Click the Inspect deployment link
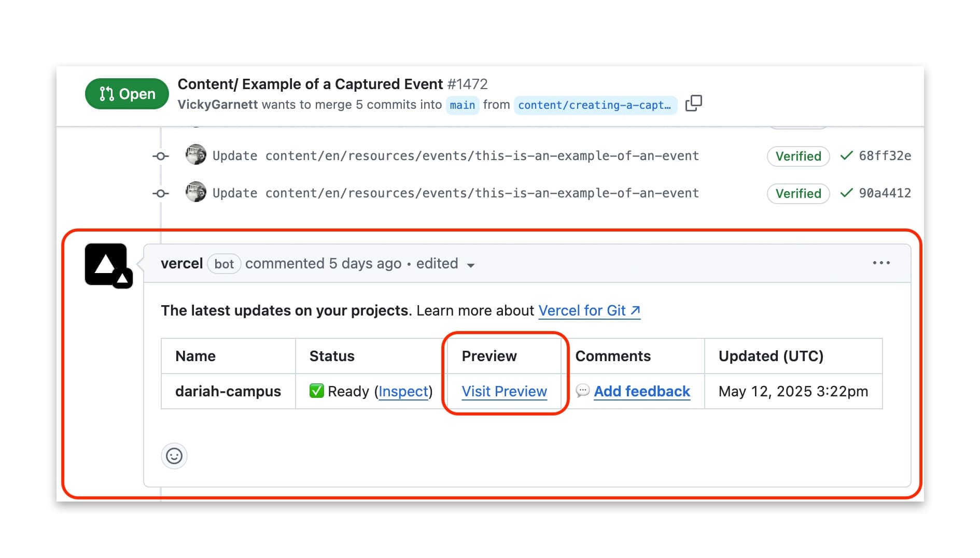The image size is (980, 558). point(403,391)
